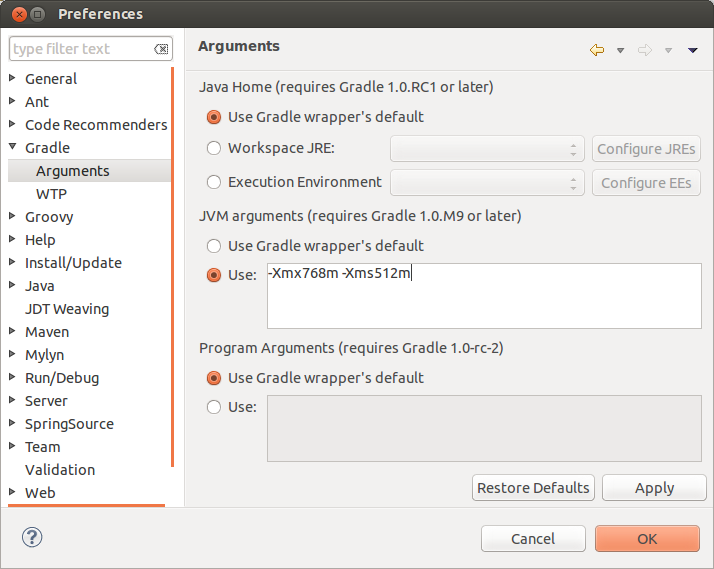Expand the Run/Debug tree node

(12, 377)
